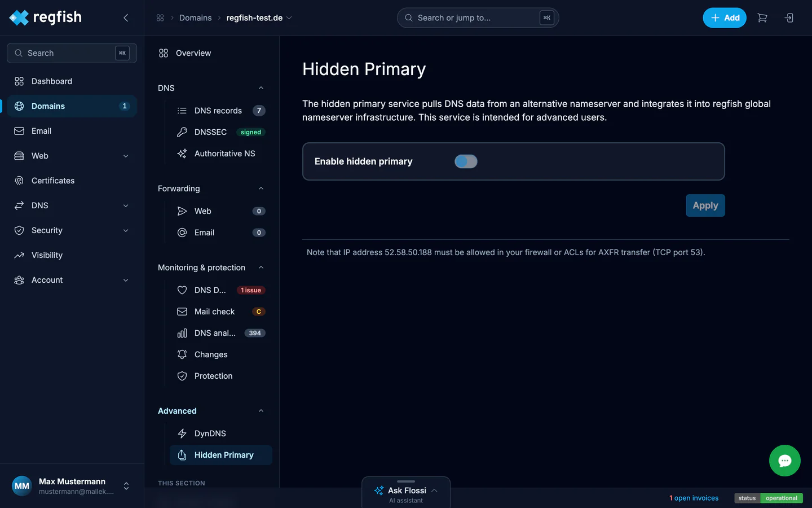Open the Domains menu item
The height and width of the screenshot is (508, 812).
72,106
